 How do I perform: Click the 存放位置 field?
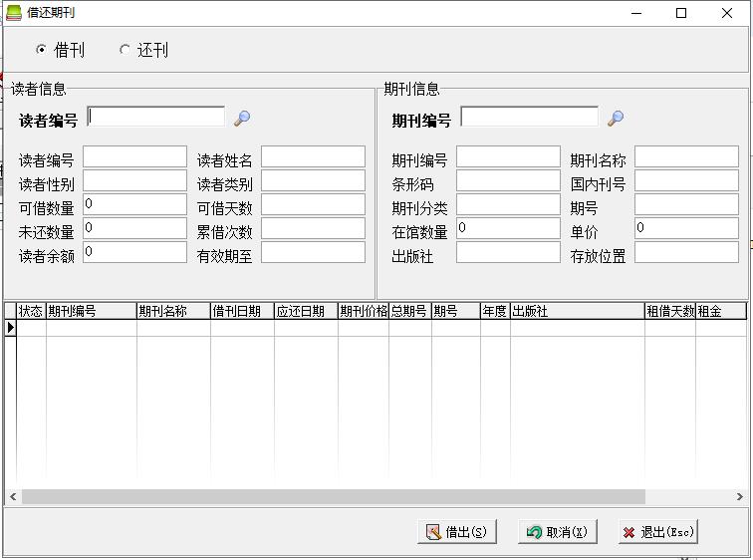click(x=686, y=252)
